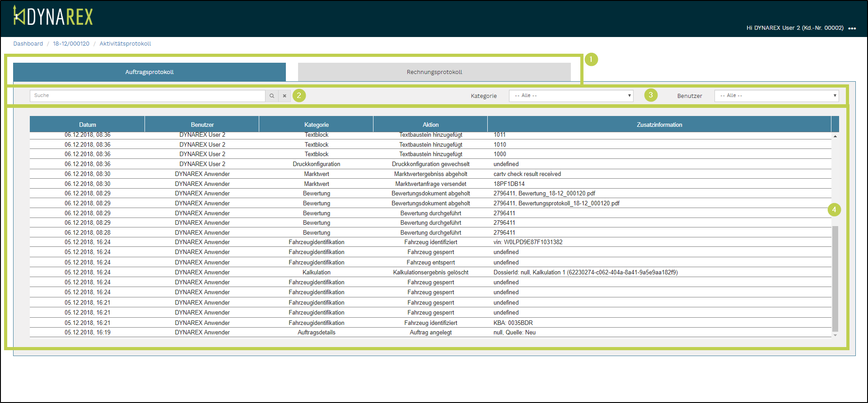Open the 18-12/000120 breadcrumb link
The height and width of the screenshot is (403, 868).
[71, 44]
